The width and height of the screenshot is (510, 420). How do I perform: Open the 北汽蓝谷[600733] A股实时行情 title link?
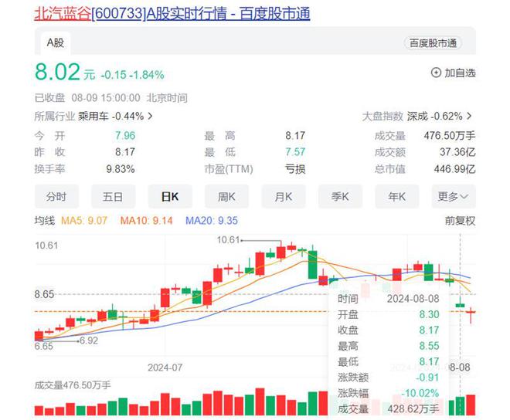tap(172, 14)
